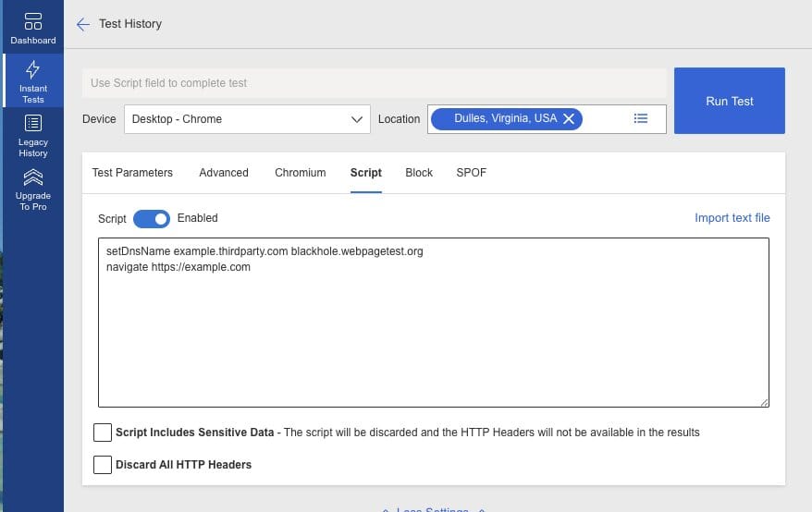Click the Import text file link
This screenshot has width=812, height=512.
[732, 218]
